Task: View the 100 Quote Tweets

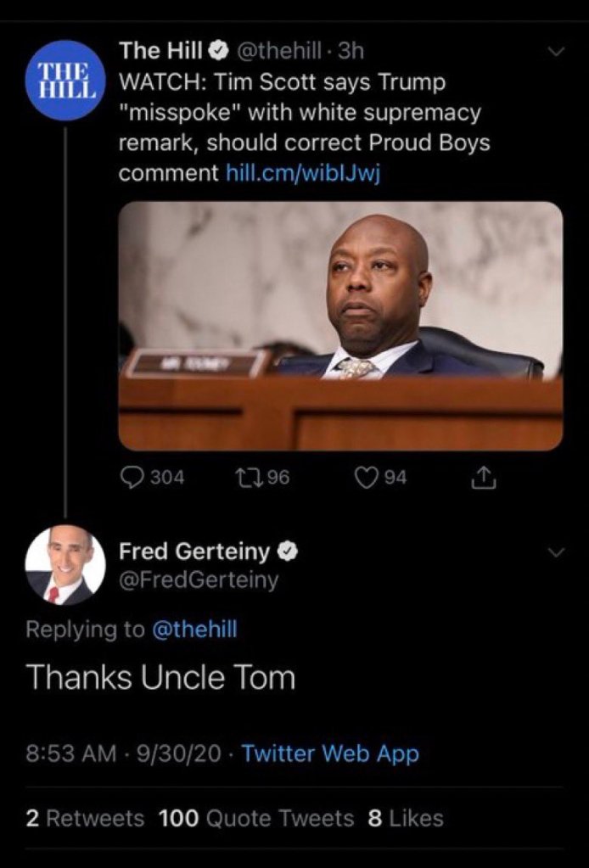Action: point(255,818)
